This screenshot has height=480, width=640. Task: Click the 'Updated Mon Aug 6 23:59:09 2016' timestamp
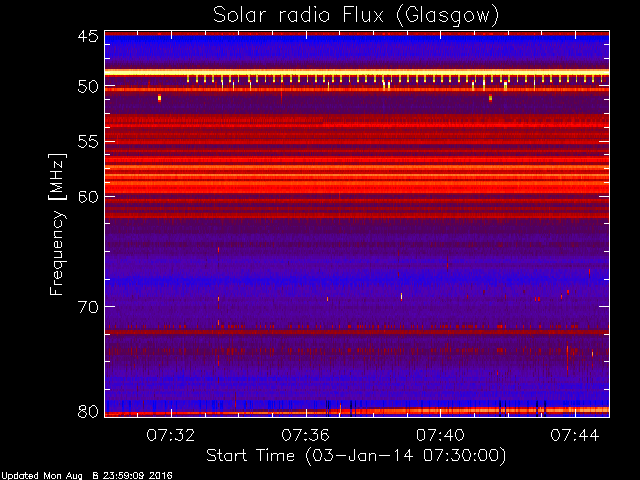click(x=87, y=476)
